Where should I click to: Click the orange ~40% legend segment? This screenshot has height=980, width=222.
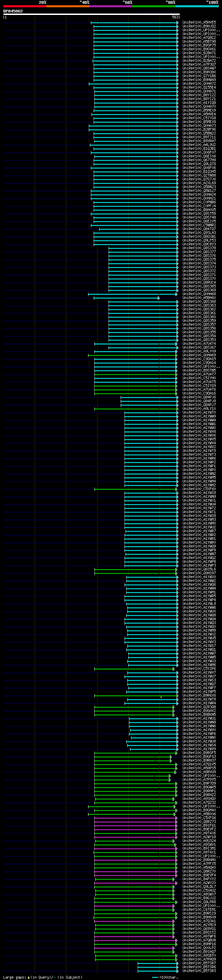(x=68, y=7)
